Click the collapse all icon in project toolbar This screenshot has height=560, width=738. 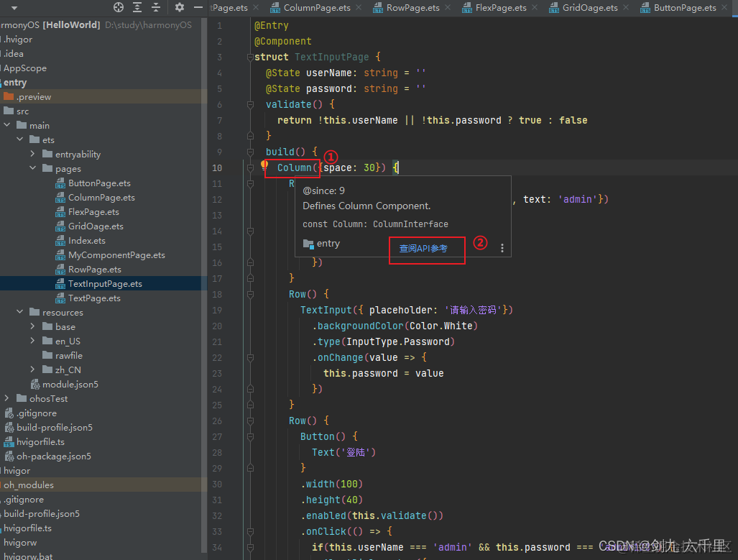(156, 7)
